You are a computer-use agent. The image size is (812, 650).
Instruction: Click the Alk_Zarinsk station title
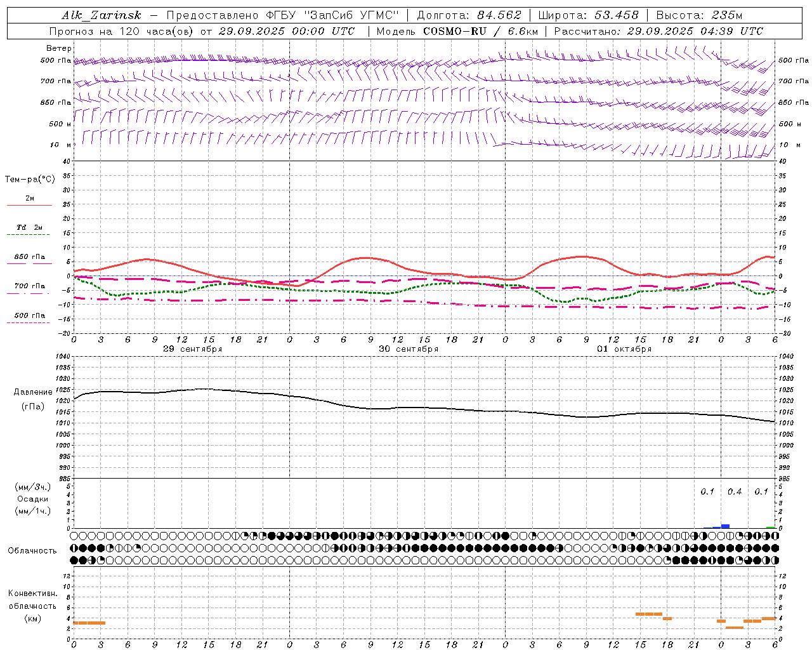coord(101,15)
